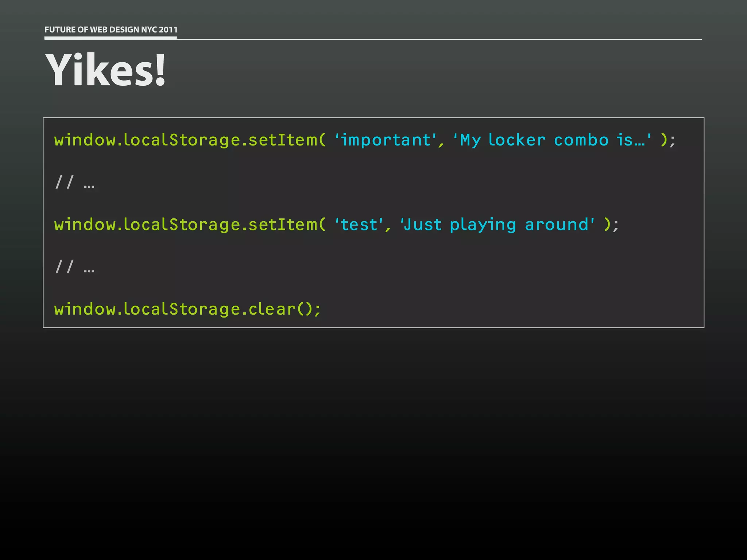Screen dimensions: 747x560
Task: Click the 'test' key string
Action: point(359,225)
